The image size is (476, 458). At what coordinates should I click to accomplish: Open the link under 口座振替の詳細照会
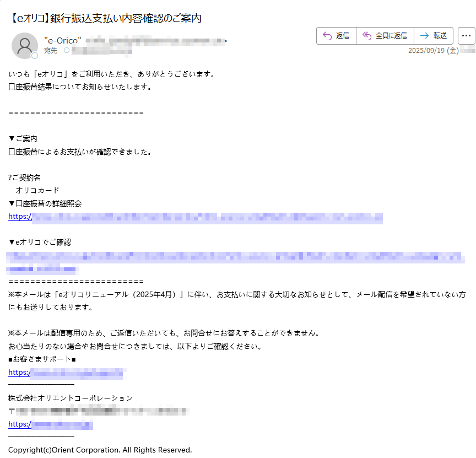click(x=195, y=217)
